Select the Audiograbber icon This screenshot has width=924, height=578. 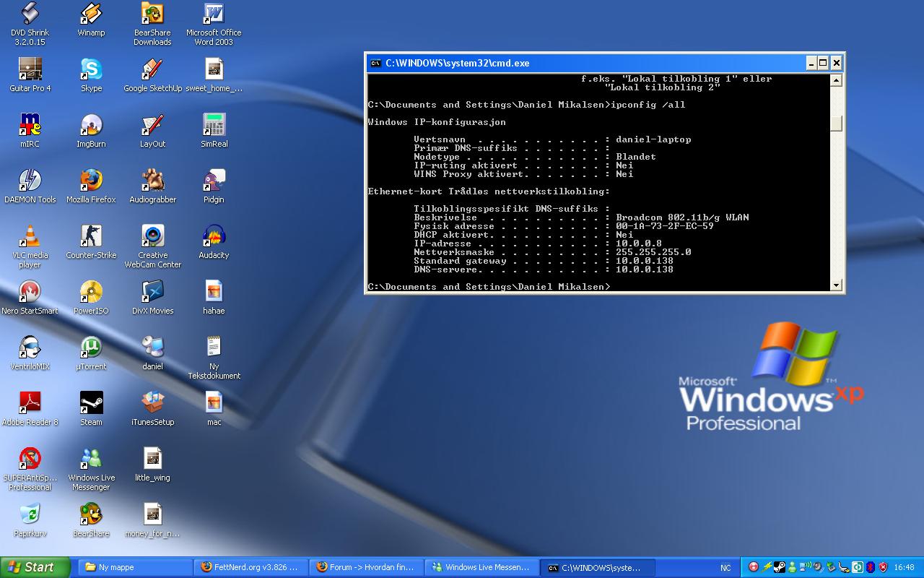(152, 186)
